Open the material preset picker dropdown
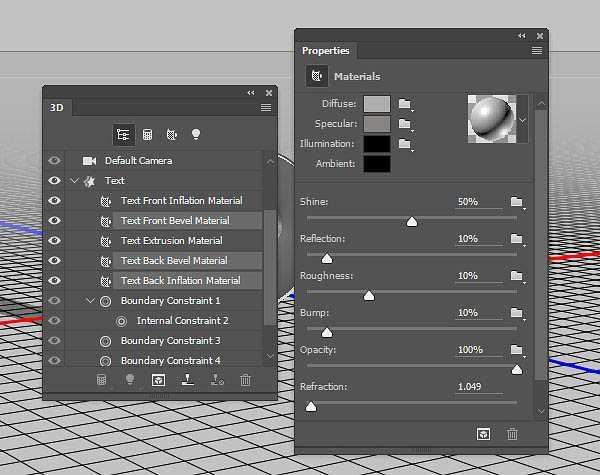 pyautogui.click(x=521, y=119)
